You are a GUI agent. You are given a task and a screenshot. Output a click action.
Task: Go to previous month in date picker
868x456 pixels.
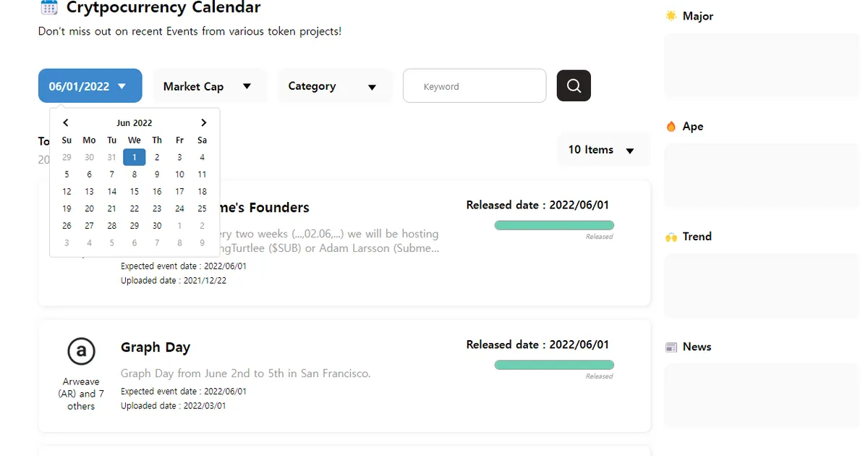tap(66, 123)
